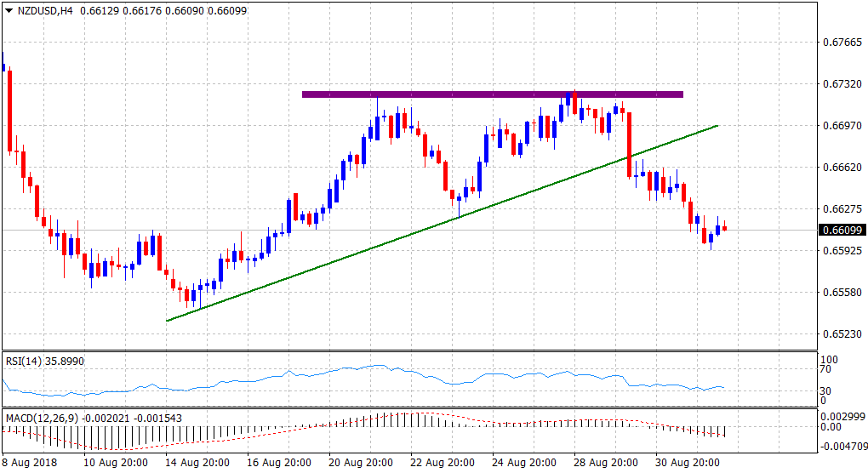This screenshot has width=868, height=473.
Task: Click the triangle arrow beside NZDUSD,H4
Action: click(x=9, y=9)
